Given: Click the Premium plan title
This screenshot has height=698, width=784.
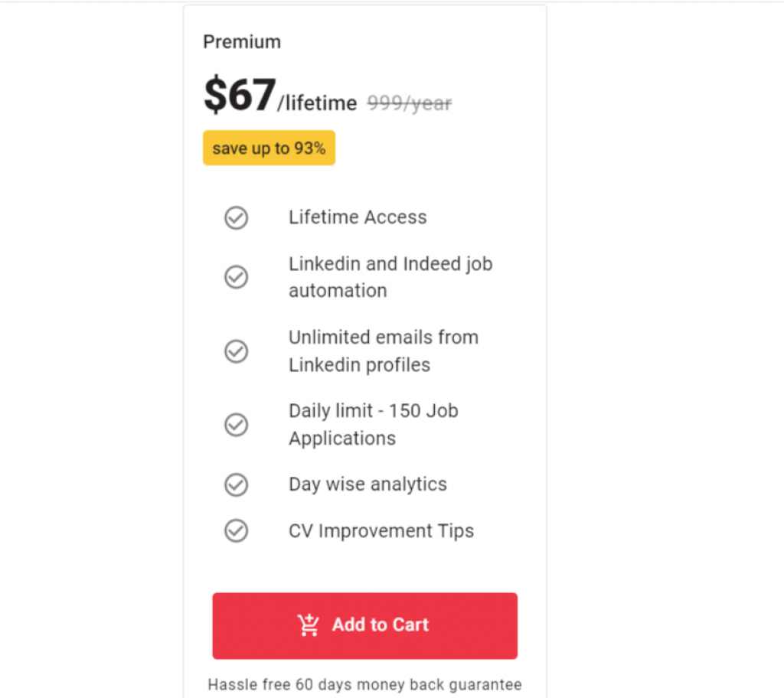Looking at the screenshot, I should point(242,42).
